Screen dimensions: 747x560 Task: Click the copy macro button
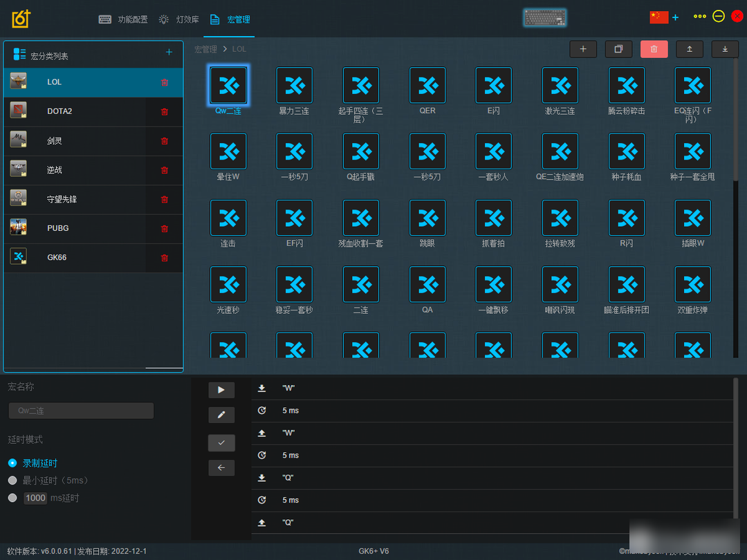[x=618, y=49]
